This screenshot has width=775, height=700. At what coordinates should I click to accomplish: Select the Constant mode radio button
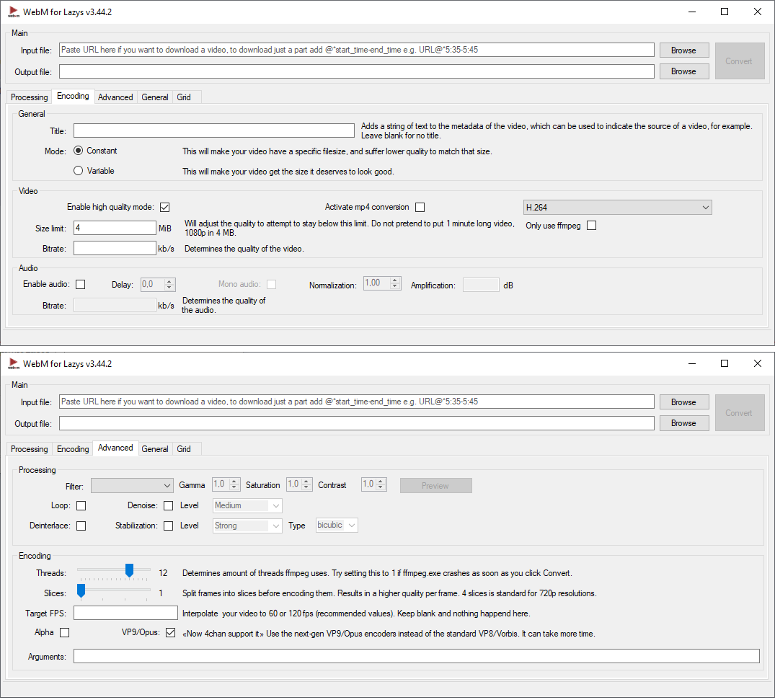tap(78, 151)
